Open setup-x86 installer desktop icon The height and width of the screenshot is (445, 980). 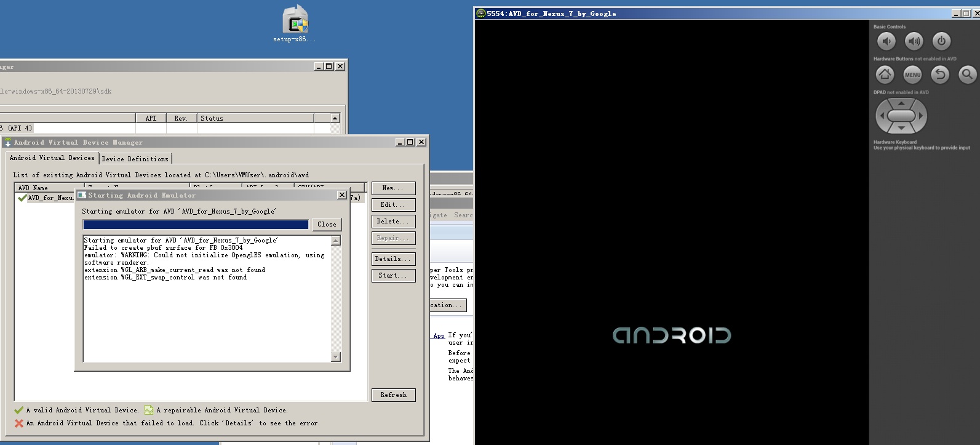click(x=295, y=24)
